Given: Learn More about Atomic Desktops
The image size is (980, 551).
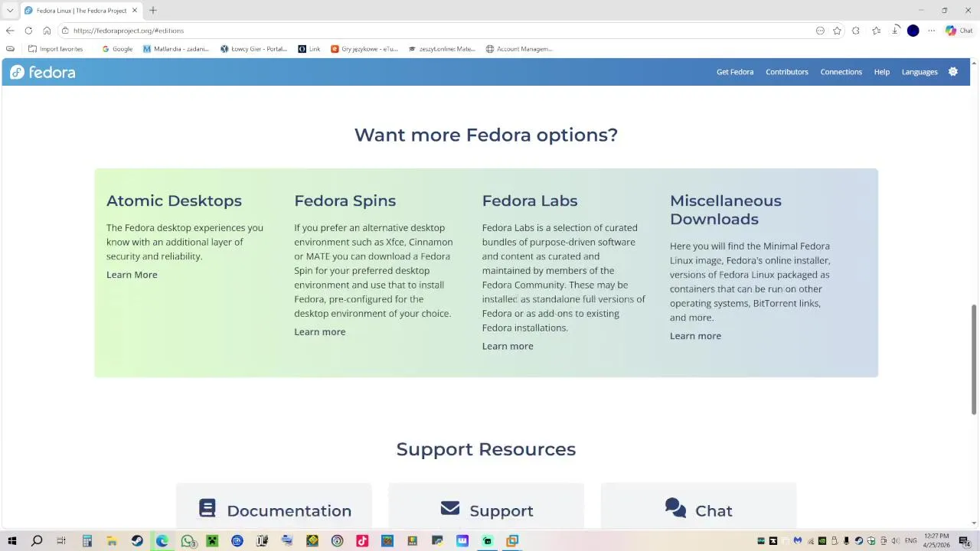Looking at the screenshot, I should click(132, 275).
